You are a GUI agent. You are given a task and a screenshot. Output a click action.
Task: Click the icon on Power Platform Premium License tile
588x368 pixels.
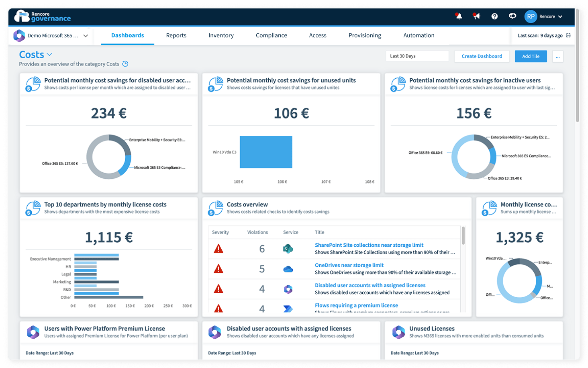pos(33,332)
